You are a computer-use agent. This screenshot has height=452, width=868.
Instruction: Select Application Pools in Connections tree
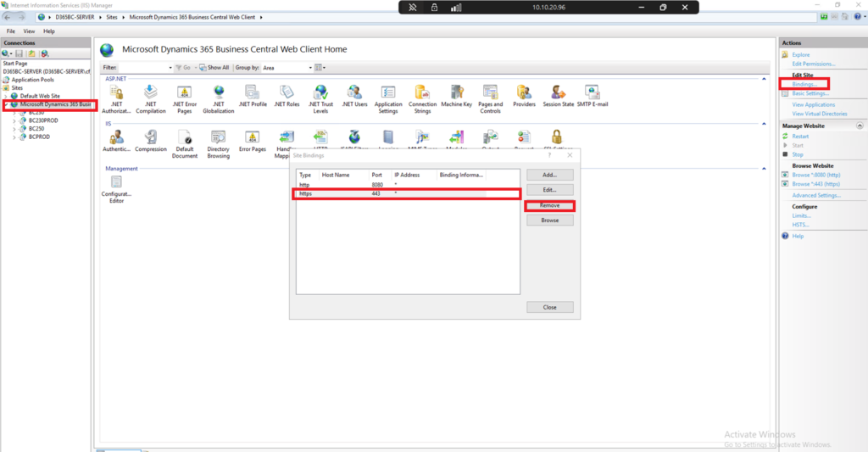[33, 80]
